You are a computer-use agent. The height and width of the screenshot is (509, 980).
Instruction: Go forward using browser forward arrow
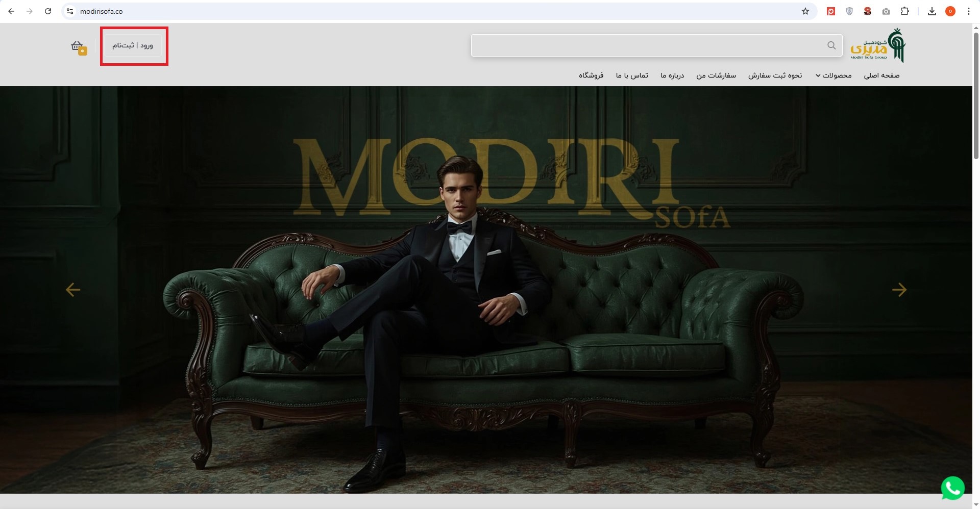tap(30, 11)
